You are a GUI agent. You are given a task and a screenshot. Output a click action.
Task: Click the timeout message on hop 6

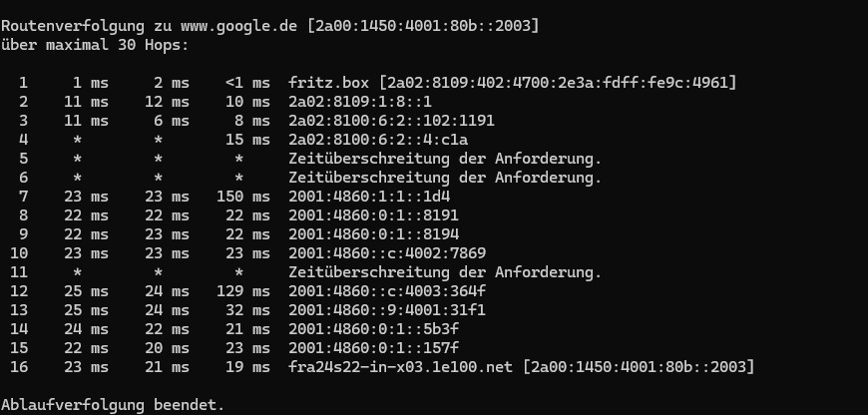point(445,177)
